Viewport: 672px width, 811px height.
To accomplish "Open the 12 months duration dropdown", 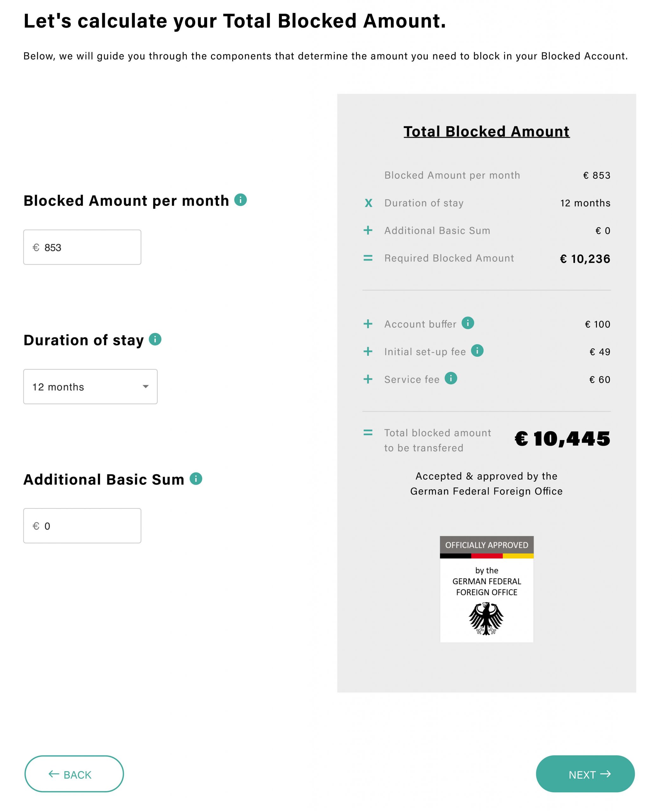I will coord(90,386).
